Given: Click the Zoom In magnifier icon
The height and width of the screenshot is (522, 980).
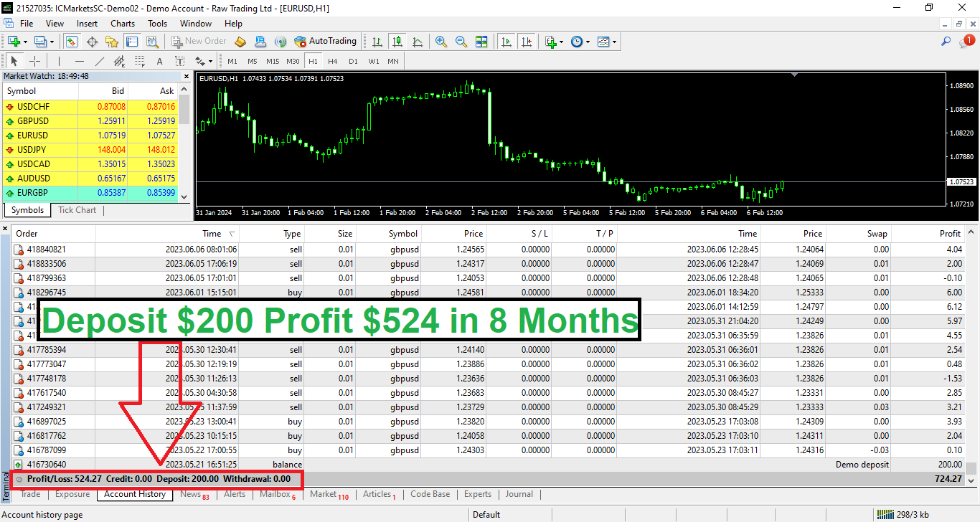Looking at the screenshot, I should pyautogui.click(x=441, y=42).
